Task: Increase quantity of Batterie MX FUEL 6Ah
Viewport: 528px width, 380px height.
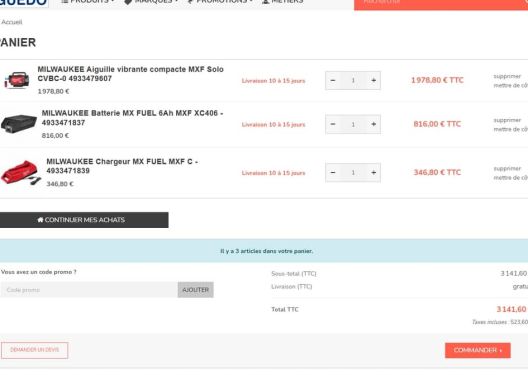Action: click(373, 124)
